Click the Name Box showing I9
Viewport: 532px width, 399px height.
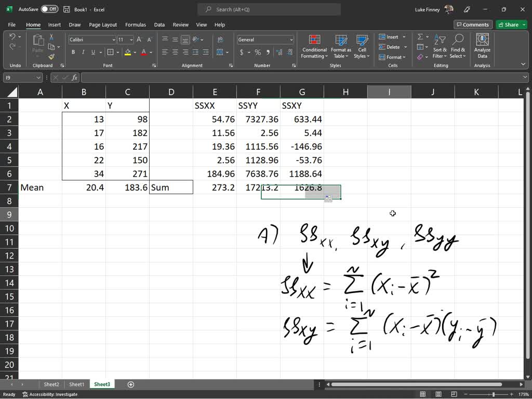point(20,77)
